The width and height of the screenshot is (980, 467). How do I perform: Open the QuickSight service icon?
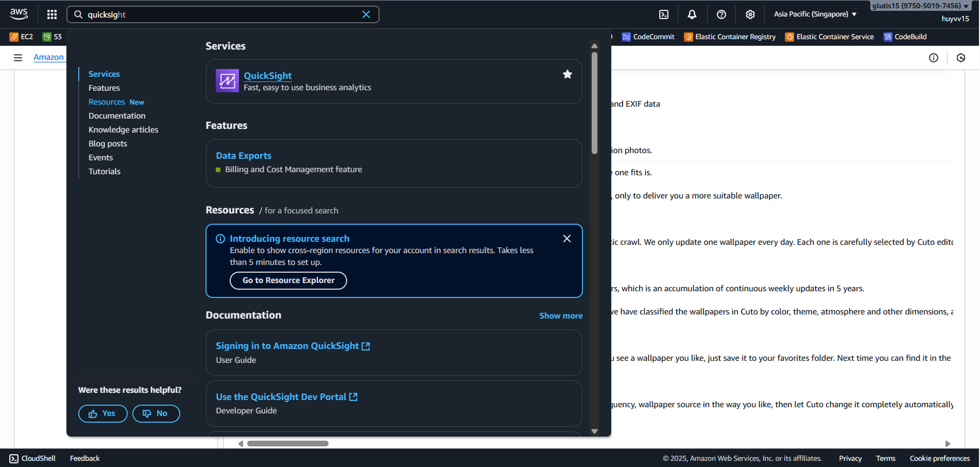227,81
